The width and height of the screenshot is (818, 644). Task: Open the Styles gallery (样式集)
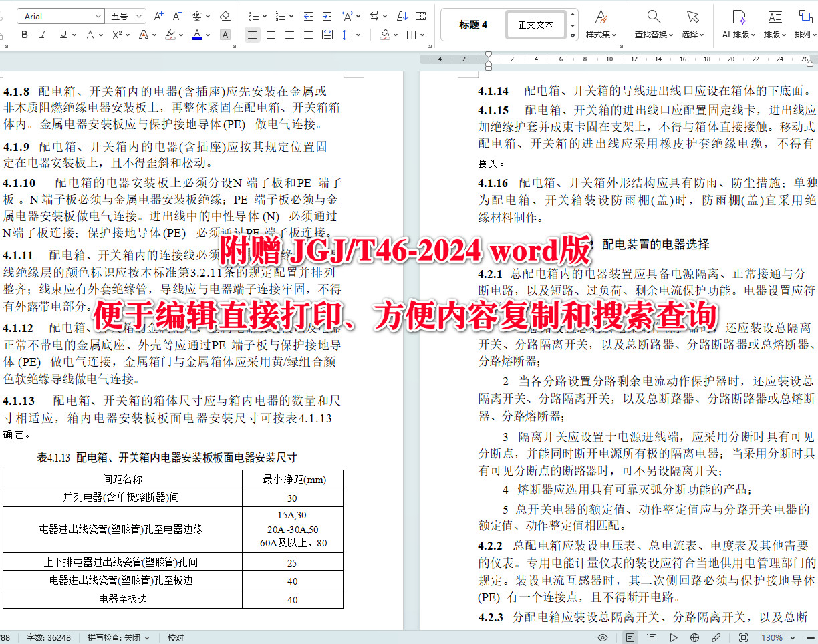click(600, 23)
